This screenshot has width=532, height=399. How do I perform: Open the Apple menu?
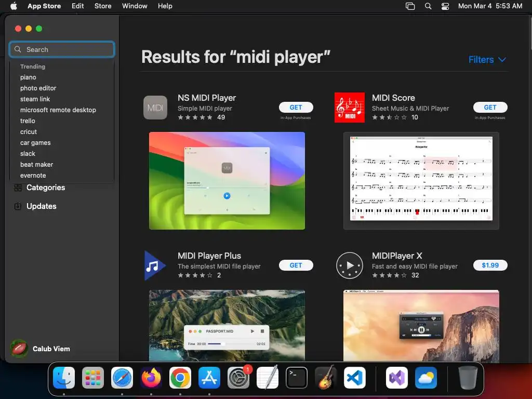point(14,6)
